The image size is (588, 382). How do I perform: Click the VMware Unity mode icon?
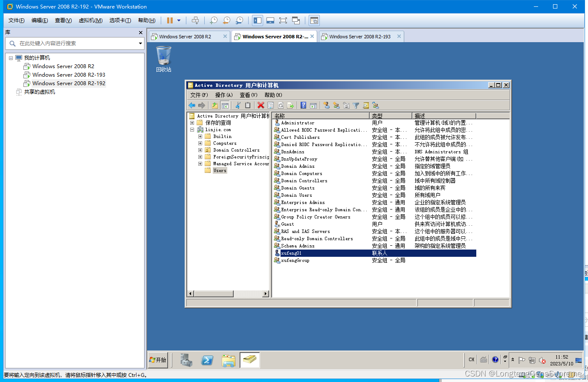296,20
